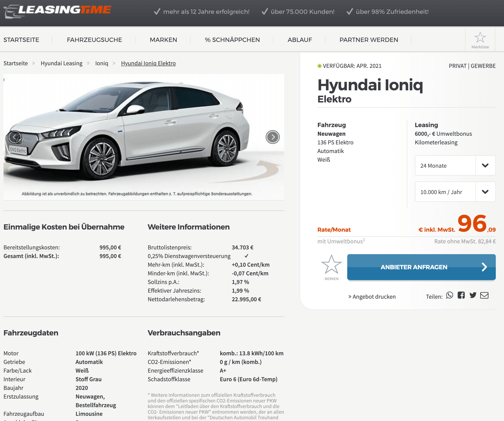Viewport: 504px width, 421px height.
Task: Open the 10.000 km / Jahr dropdown
Action: coord(455,192)
